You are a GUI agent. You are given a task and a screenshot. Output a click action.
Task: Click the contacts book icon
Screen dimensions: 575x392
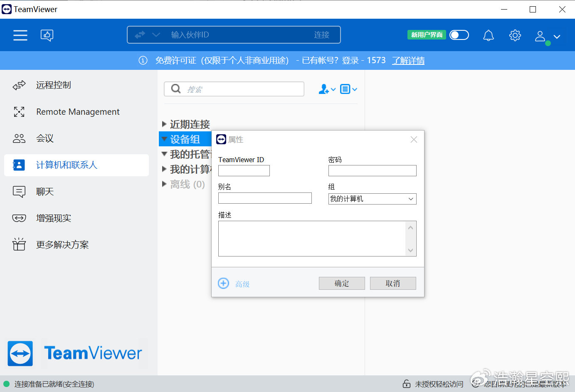click(19, 165)
